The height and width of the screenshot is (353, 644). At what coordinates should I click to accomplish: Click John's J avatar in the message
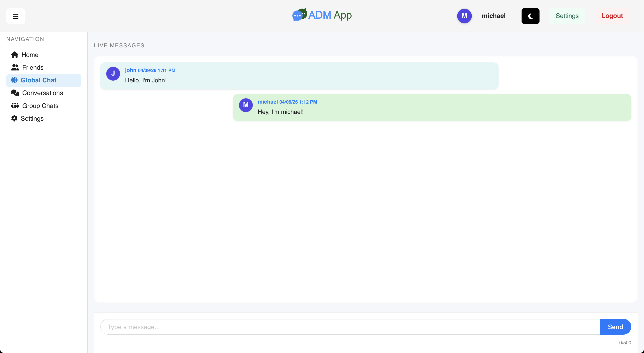click(113, 74)
